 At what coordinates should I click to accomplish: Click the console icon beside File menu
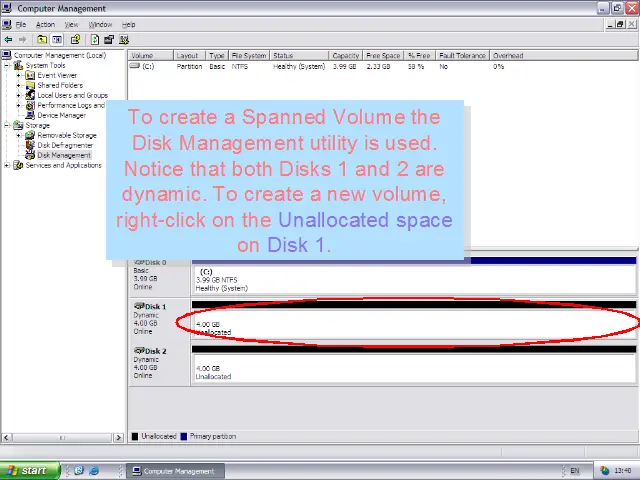[7, 24]
